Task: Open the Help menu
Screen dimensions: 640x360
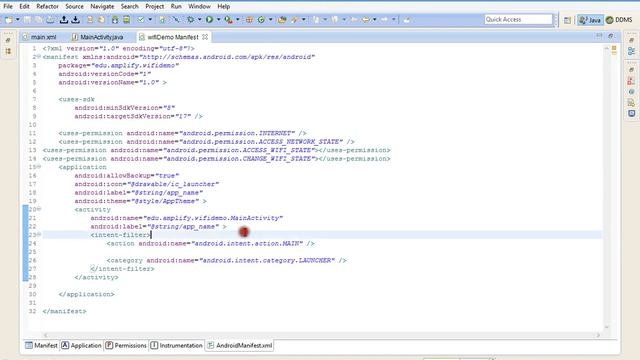Action: click(x=223, y=7)
